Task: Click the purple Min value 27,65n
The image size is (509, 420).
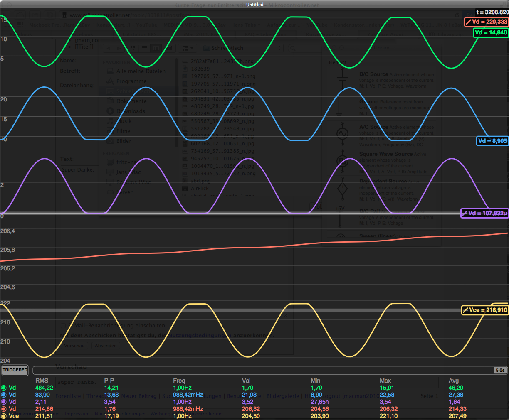Action: pyautogui.click(x=319, y=402)
